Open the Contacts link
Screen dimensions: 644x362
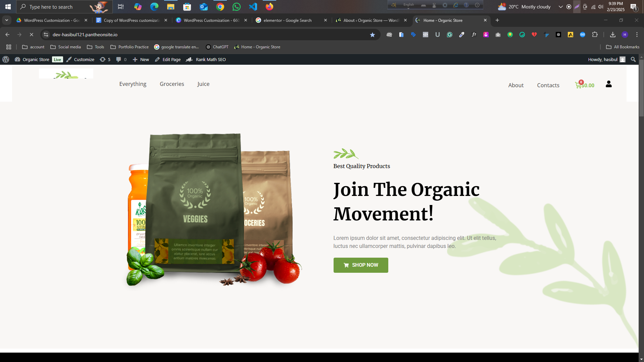(548, 85)
